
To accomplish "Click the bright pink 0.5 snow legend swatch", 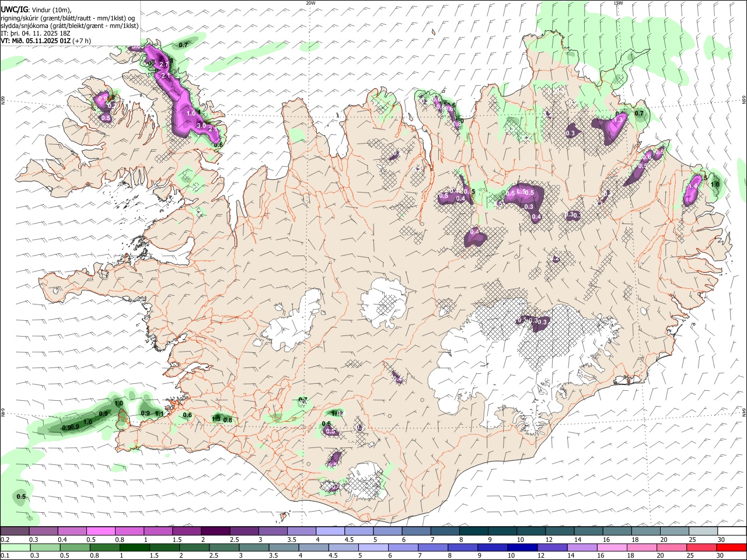I will tap(101, 531).
